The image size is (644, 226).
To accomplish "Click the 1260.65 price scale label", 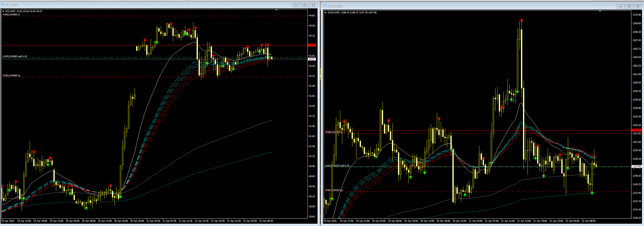I will [637, 83].
